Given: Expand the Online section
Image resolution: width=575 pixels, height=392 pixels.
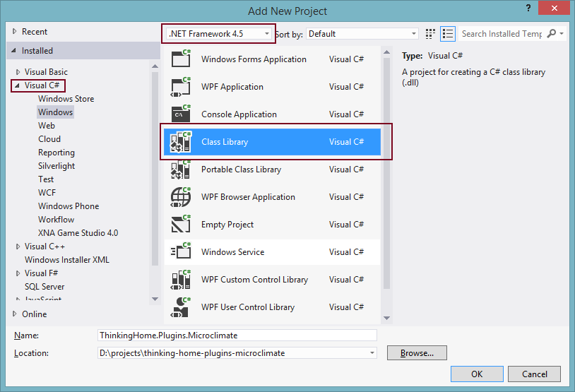Looking at the screenshot, I should point(14,314).
